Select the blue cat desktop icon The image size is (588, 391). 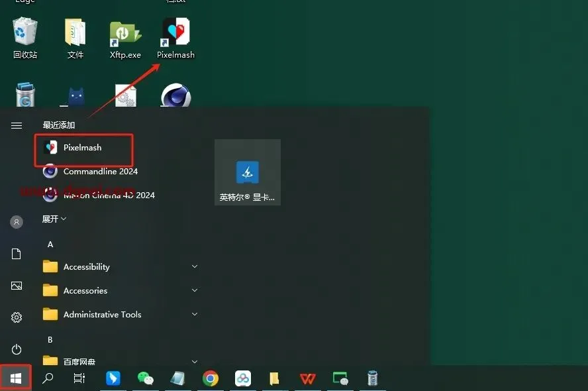tap(75, 97)
